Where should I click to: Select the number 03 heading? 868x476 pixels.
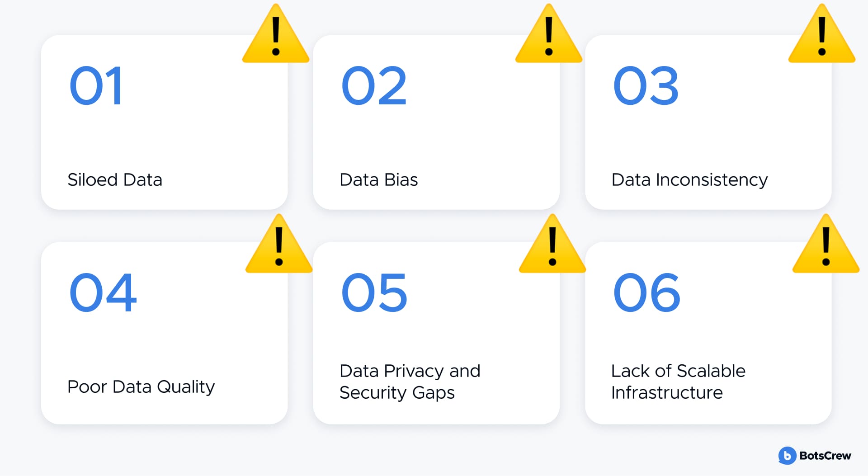(646, 86)
